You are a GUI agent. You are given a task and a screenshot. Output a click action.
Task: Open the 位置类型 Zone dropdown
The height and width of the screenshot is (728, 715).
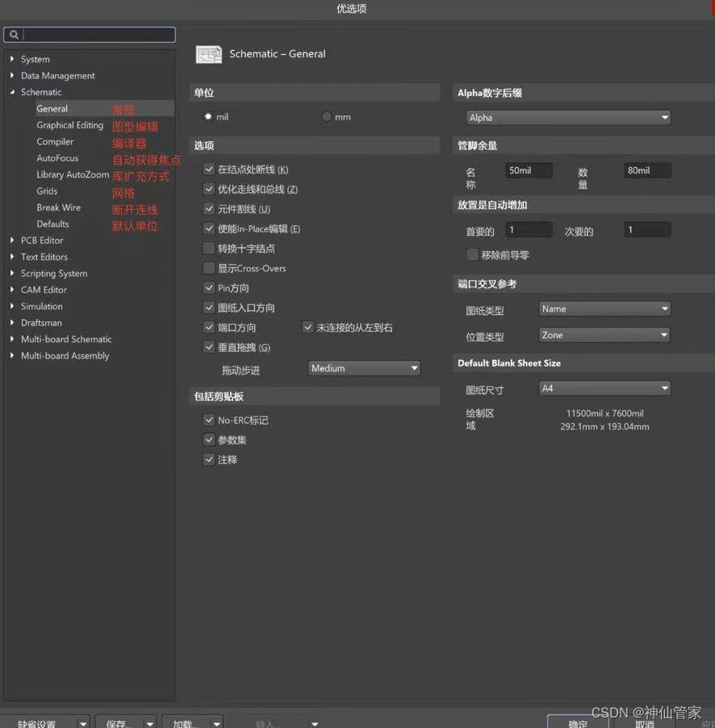604,335
